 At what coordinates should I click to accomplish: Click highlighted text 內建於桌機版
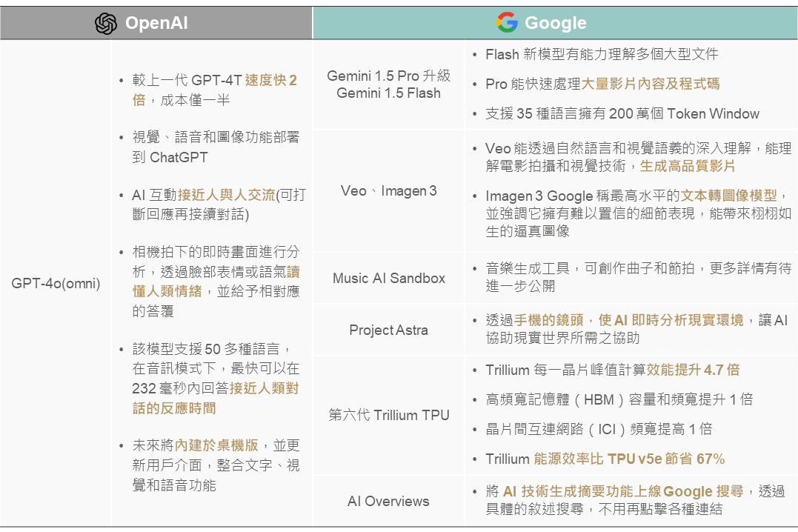pyautogui.click(x=216, y=445)
